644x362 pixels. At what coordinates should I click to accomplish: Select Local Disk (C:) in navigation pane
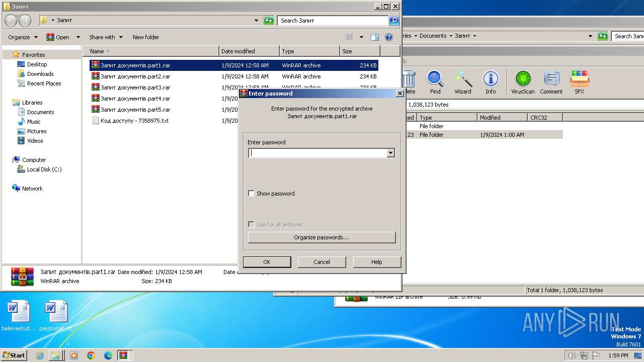click(x=44, y=169)
